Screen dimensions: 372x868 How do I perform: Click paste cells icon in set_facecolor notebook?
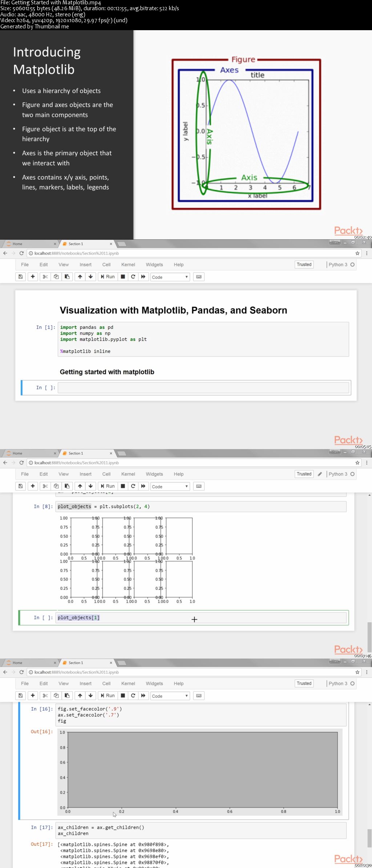67,696
